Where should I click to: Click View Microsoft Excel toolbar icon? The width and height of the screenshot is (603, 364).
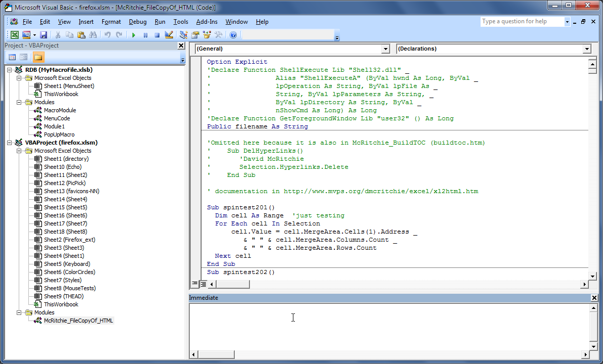click(x=14, y=35)
